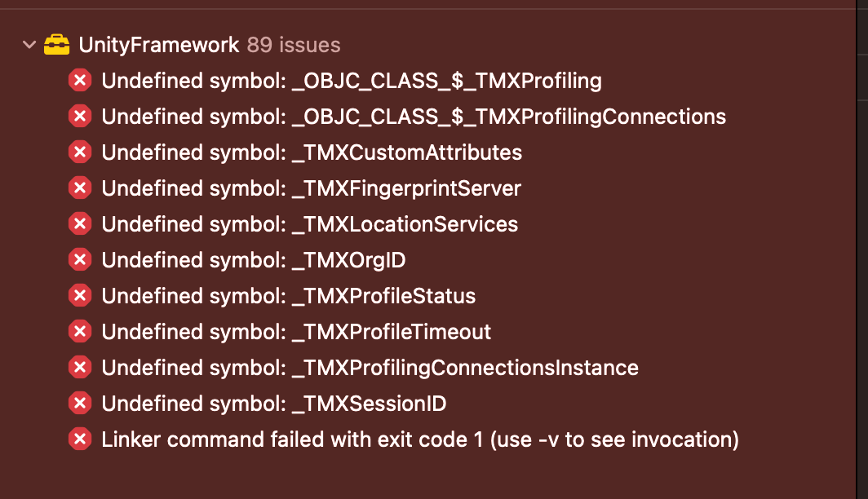Image resolution: width=868 pixels, height=499 pixels.
Task: Click the yellow UnityFramework toolbox icon
Action: (x=56, y=45)
